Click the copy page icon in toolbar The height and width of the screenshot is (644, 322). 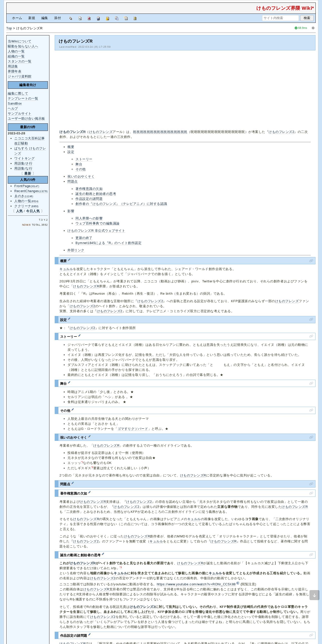pos(117,18)
